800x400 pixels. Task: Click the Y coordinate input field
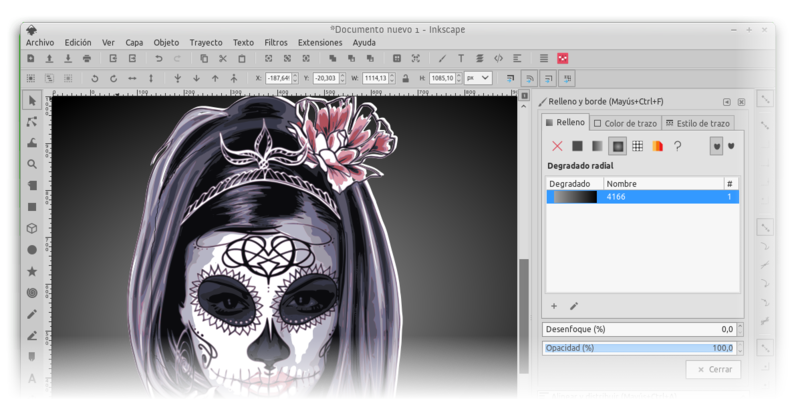click(x=326, y=79)
